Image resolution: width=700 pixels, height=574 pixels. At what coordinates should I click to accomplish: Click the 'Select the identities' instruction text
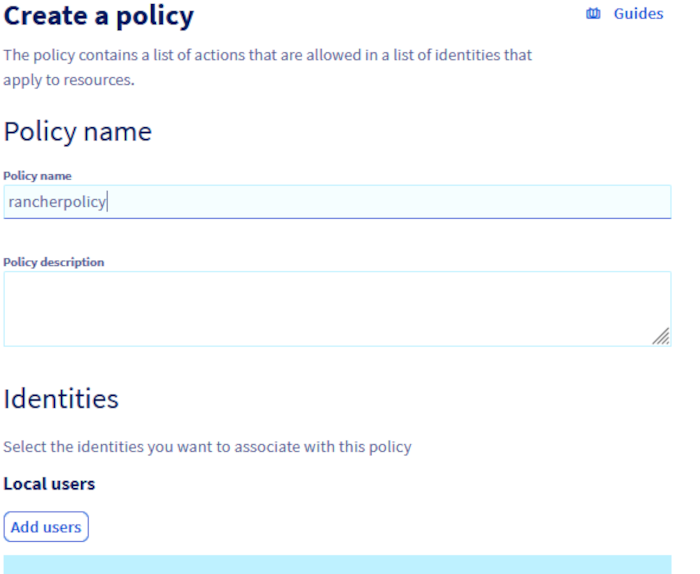click(207, 447)
